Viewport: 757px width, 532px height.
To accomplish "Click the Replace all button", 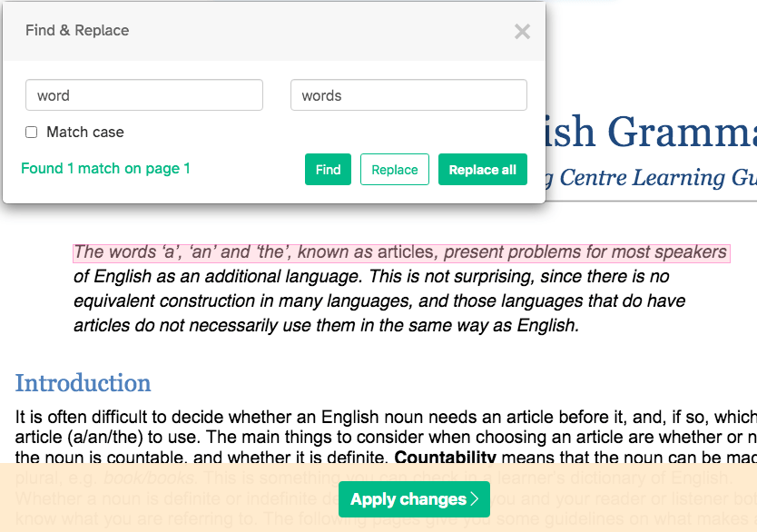I will pos(482,170).
